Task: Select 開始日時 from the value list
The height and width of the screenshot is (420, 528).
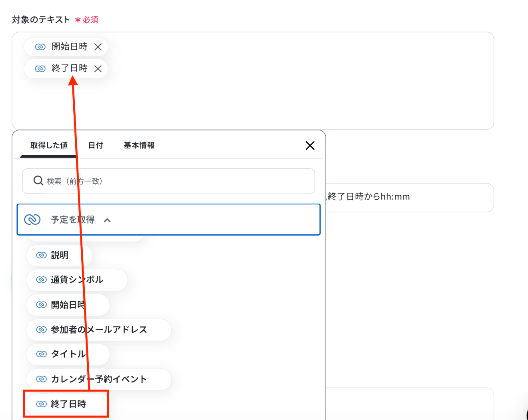Action: (x=68, y=305)
